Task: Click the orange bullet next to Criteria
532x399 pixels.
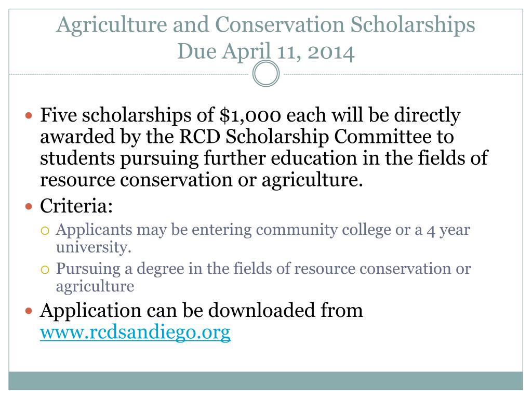Action: click(x=29, y=206)
